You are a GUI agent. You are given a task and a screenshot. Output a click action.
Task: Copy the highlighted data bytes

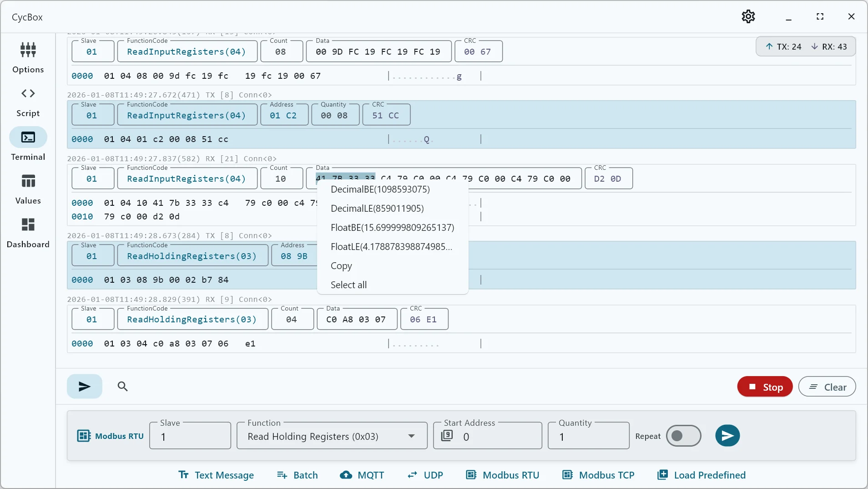(341, 266)
